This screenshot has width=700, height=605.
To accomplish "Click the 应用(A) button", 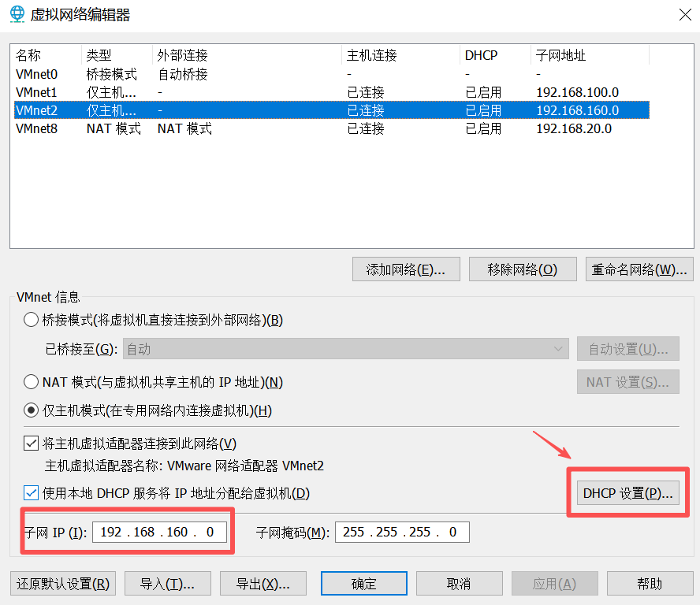I will 554,584.
